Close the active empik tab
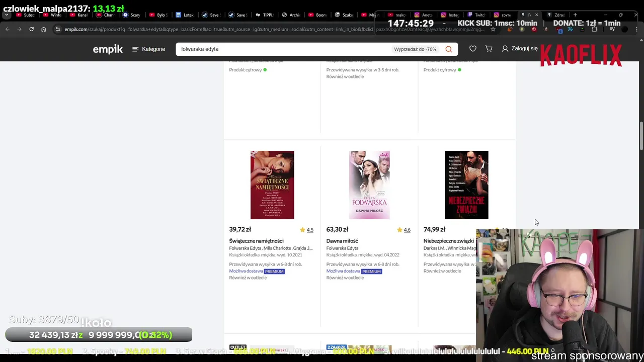 [x=536, y=15]
